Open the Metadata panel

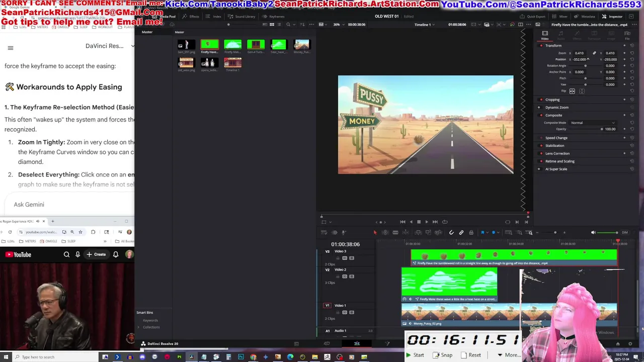[x=585, y=17]
